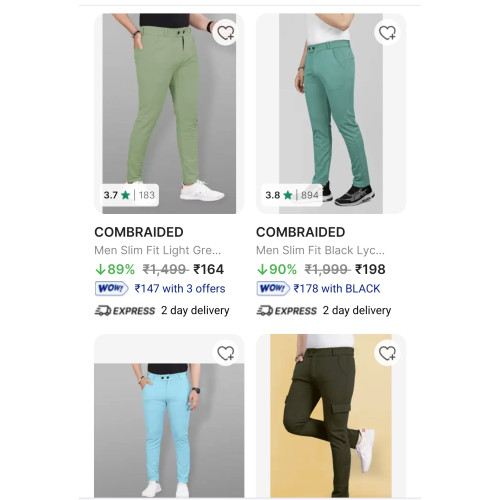Click the WOW badge beside ₹147 offer

(112, 288)
